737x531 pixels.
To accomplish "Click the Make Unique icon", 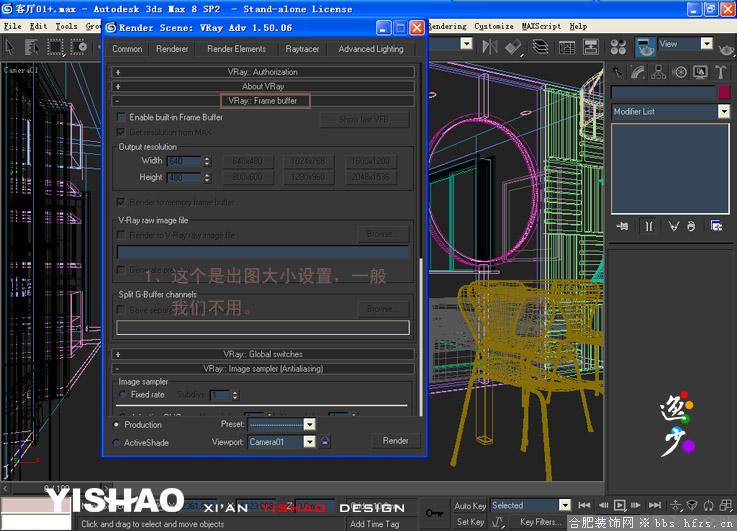I will click(674, 226).
